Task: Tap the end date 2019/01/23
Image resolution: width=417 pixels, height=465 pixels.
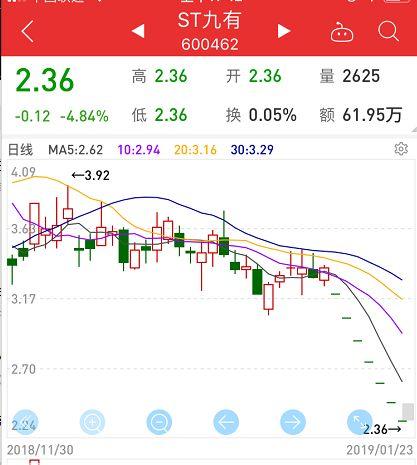Action: [x=379, y=450]
